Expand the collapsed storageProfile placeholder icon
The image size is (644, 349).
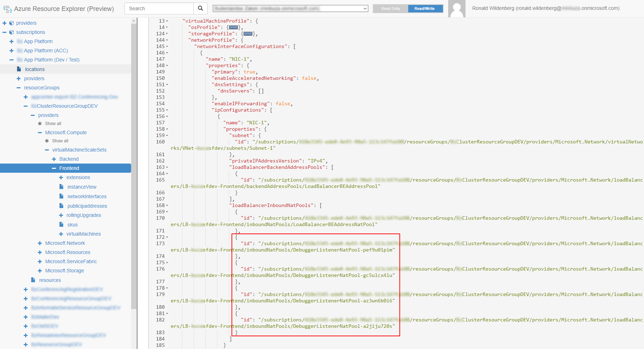point(248,34)
